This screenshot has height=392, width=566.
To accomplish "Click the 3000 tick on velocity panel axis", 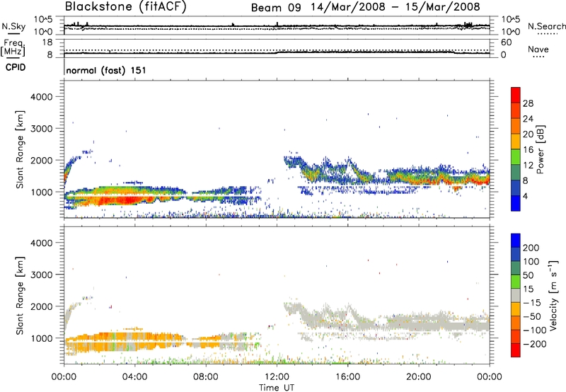I will click(42, 275).
